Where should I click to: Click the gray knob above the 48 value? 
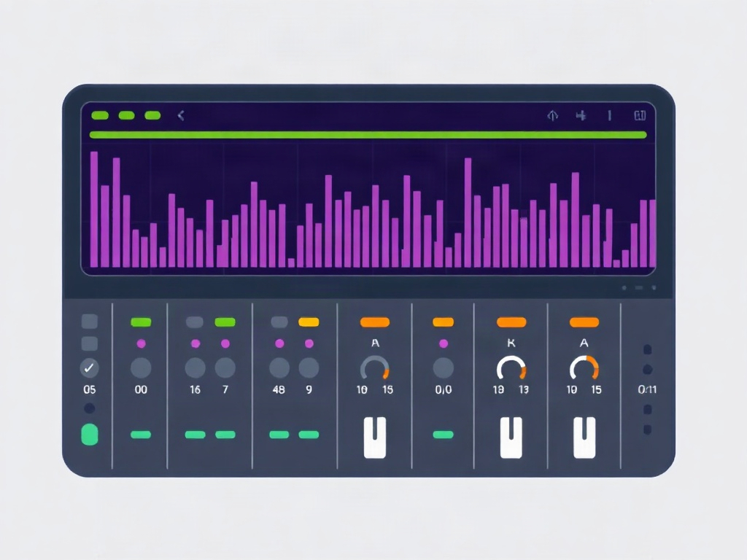point(279,367)
